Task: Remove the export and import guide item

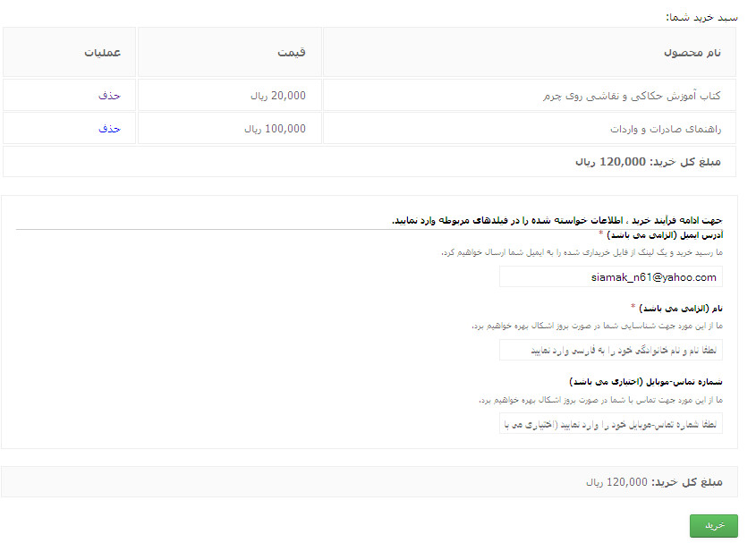Action: pyautogui.click(x=109, y=129)
